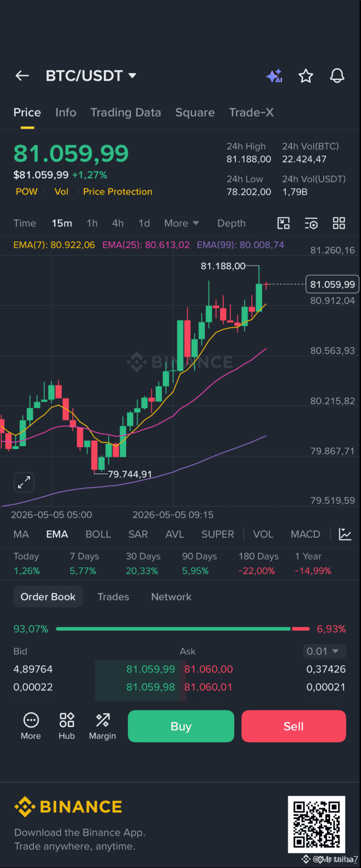Image resolution: width=361 pixels, height=868 pixels.
Task: Open the Trading Data tab
Action: (x=126, y=112)
